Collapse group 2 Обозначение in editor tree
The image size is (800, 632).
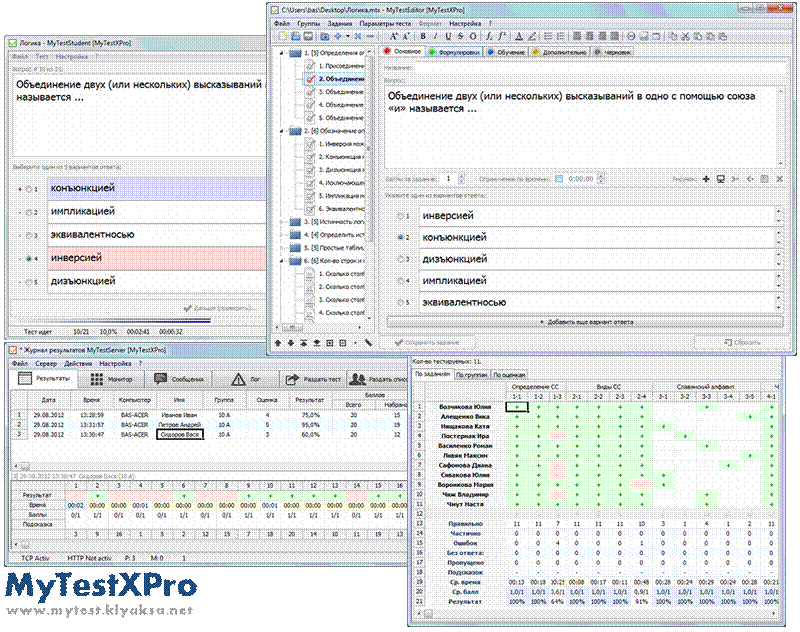pos(282,131)
